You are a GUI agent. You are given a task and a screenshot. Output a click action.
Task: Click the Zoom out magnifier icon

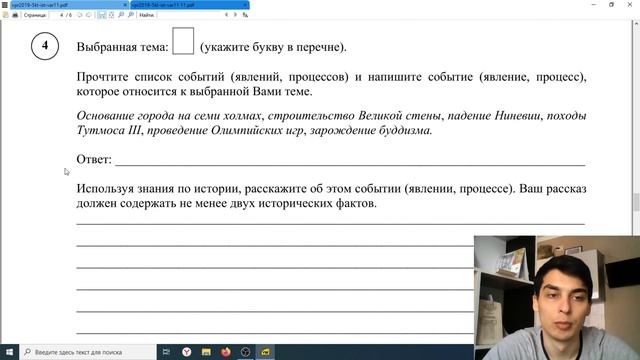tap(121, 15)
